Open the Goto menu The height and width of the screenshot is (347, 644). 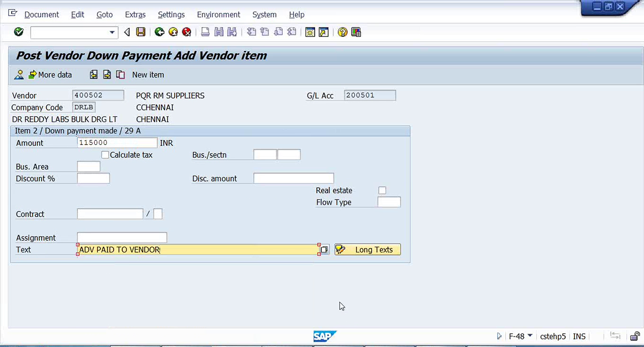pyautogui.click(x=105, y=14)
